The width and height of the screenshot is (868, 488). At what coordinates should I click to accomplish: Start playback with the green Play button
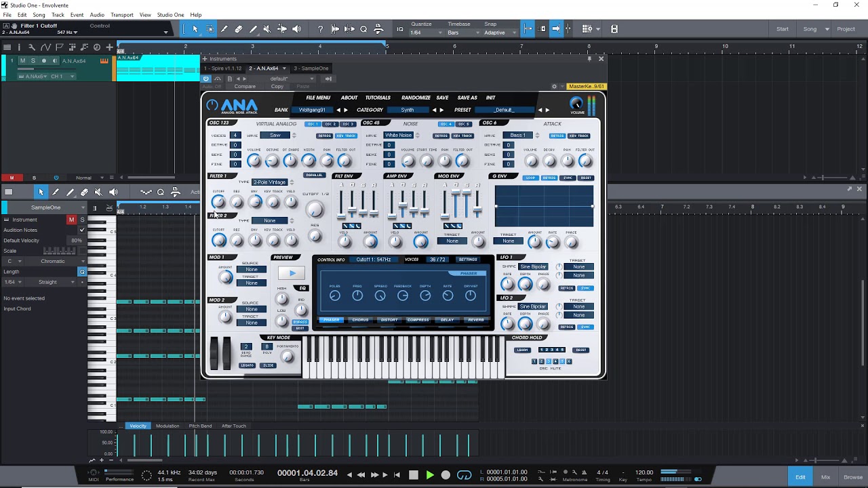click(x=429, y=475)
